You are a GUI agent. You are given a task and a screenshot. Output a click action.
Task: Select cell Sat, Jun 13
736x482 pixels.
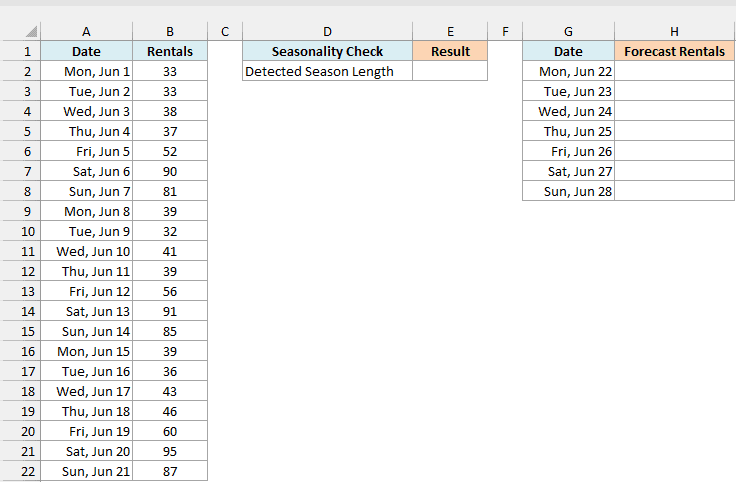(x=86, y=311)
